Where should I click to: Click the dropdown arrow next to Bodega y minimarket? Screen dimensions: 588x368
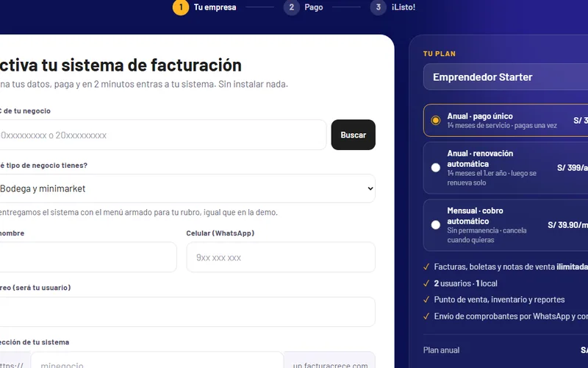370,188
